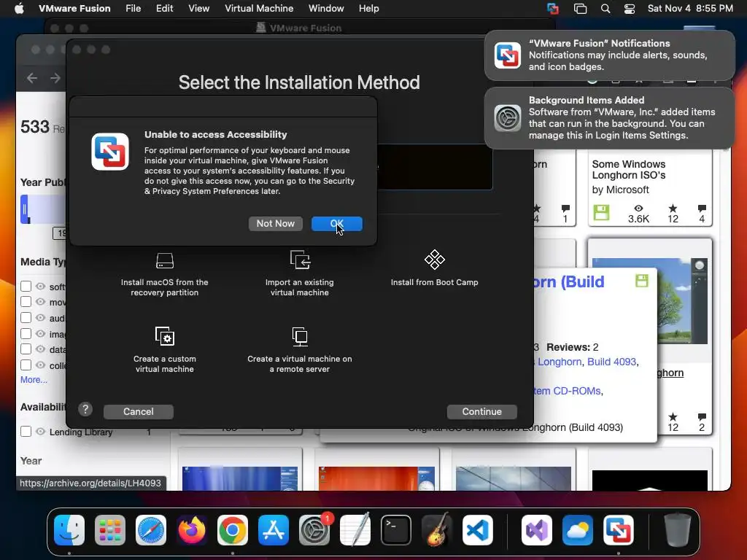Show the date and time Sat Nov 4
Screen dimensions: 747x560
click(x=690, y=9)
